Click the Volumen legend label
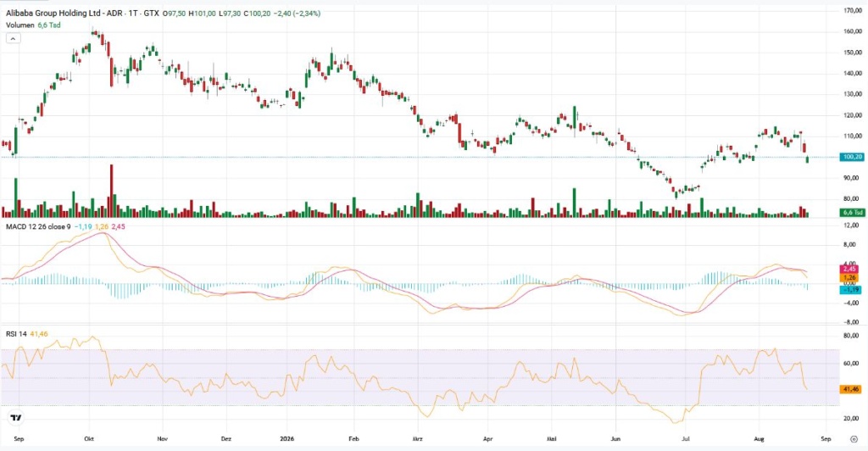This screenshot has height=451, width=868. tap(20, 25)
